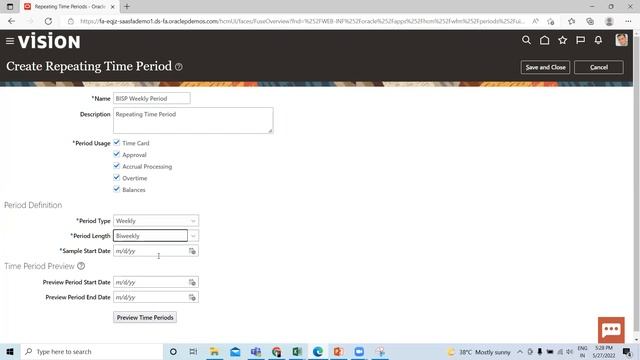The image size is (640, 360).
Task: Open Task View on the taskbar
Action: [x=193, y=351]
